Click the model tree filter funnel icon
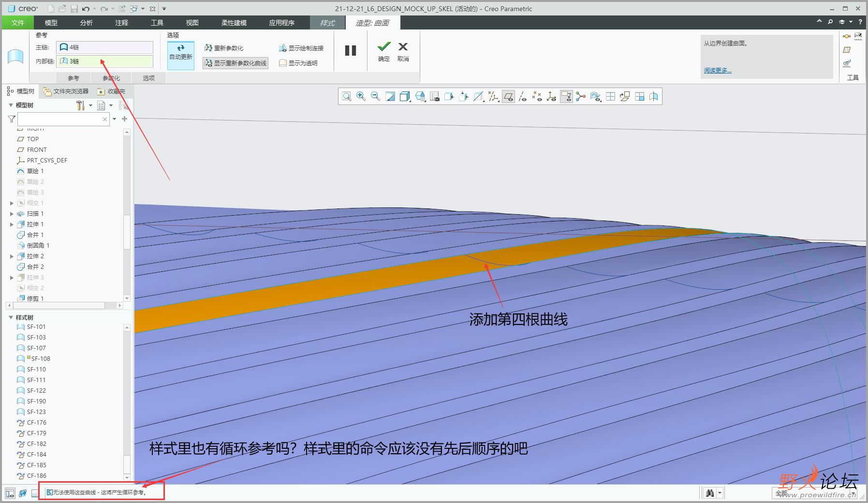The image size is (868, 503). pyautogui.click(x=12, y=119)
